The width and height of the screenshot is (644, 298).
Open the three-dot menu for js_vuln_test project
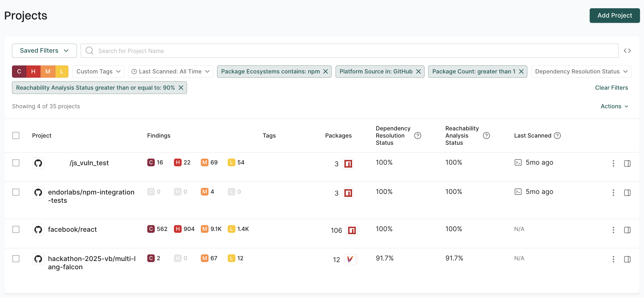pos(613,163)
